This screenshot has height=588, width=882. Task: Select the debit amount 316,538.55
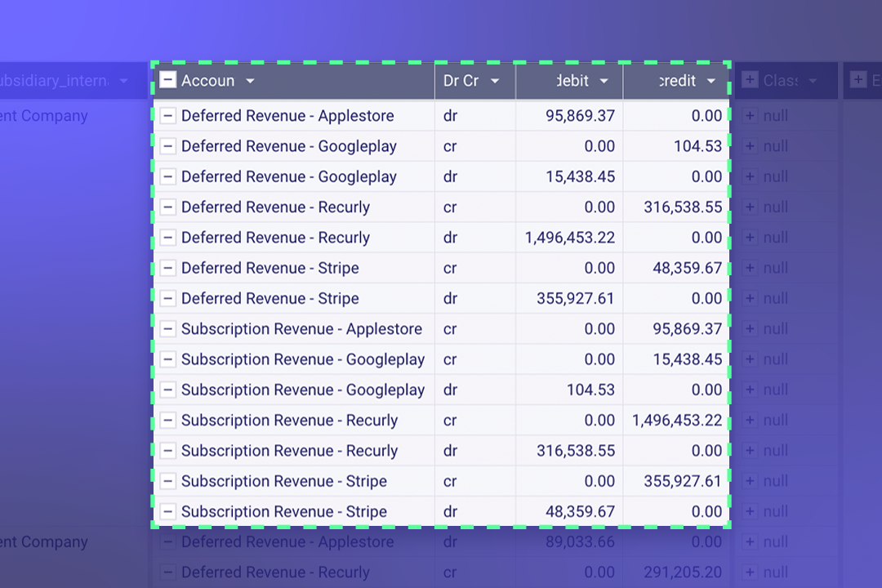coord(576,450)
